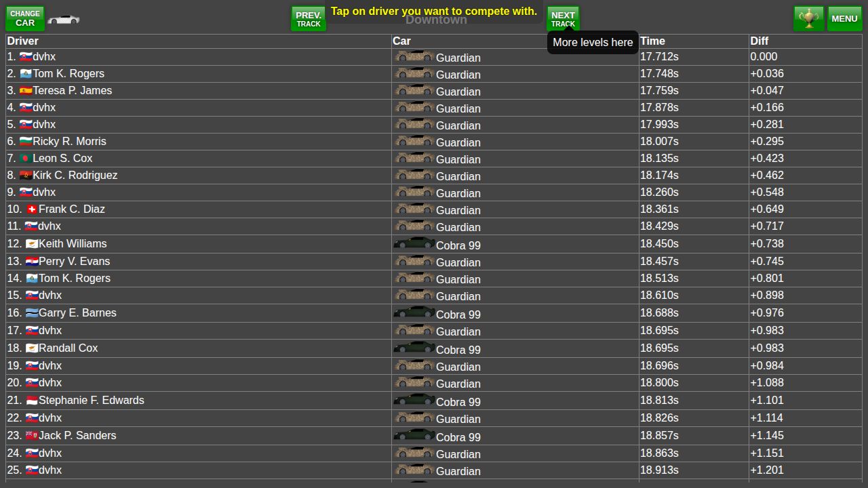
Task: Open the Menu button
Action: [x=844, y=18]
